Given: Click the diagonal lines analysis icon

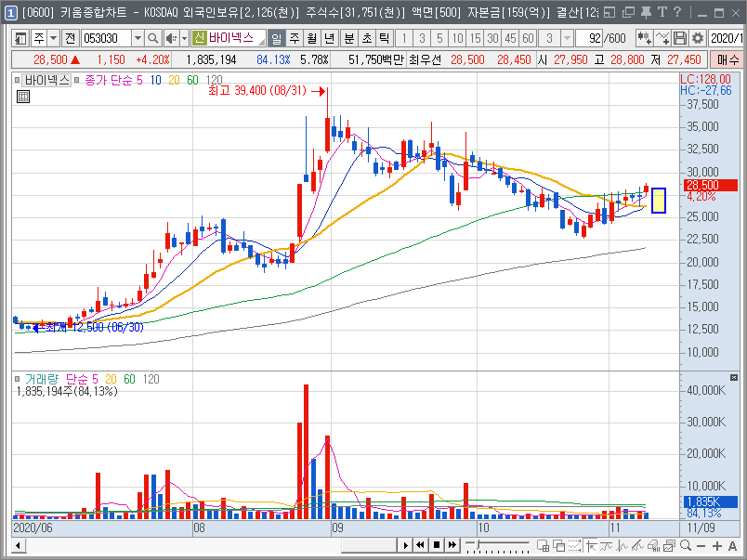Looking at the screenshot, I should coord(638,545).
